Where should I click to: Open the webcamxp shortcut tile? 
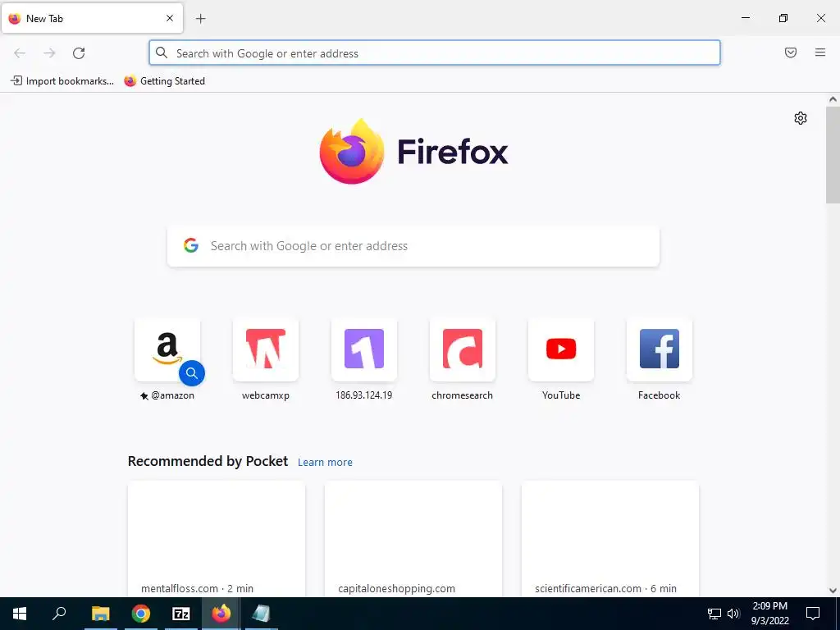coord(266,349)
